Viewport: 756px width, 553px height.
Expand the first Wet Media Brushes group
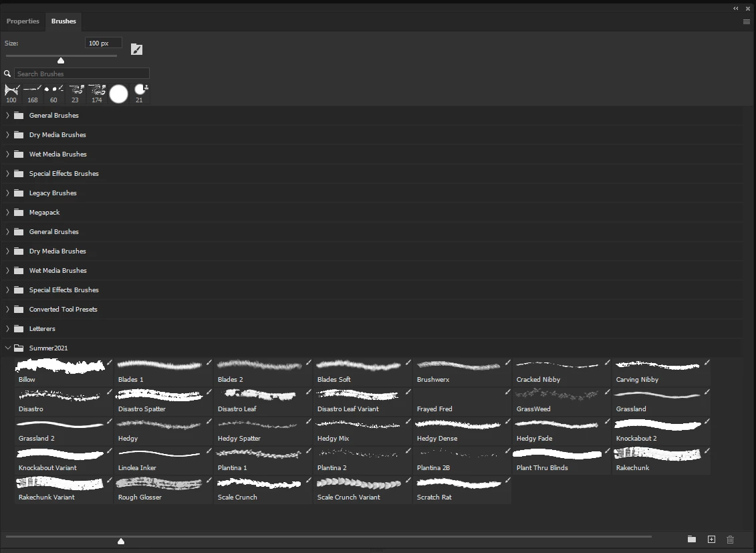7,154
